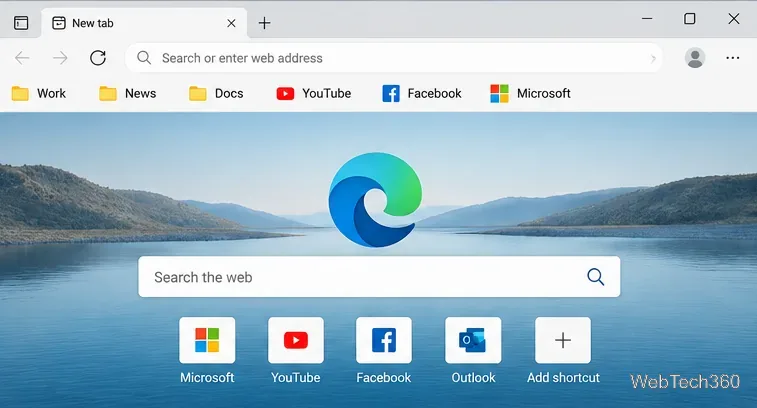Viewport: 757px width, 408px height.
Task: Click the blue search magnifier icon
Action: [595, 277]
